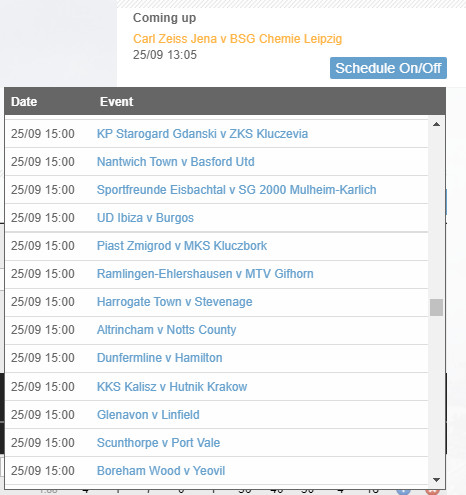The width and height of the screenshot is (466, 495).
Task: Open Dunfermline v Hamilton event
Action: click(160, 358)
